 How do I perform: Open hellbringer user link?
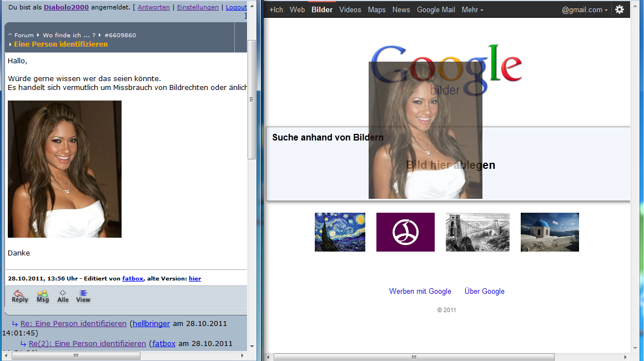tap(151, 324)
